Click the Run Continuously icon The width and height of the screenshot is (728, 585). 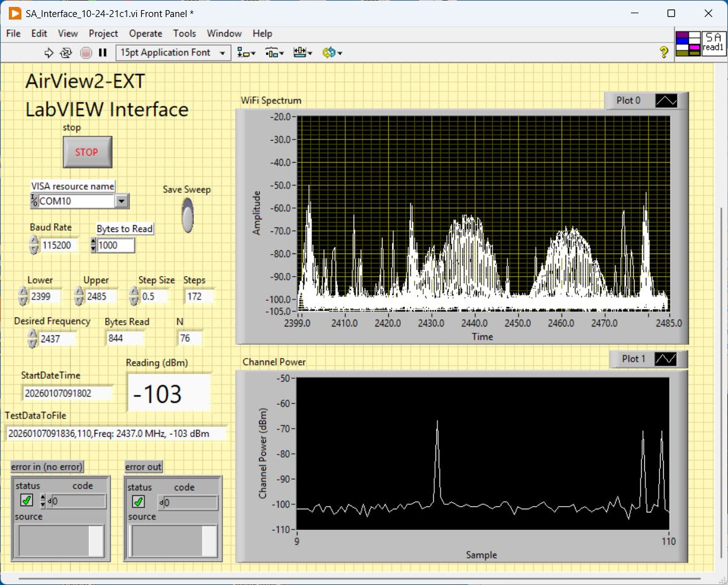66,53
